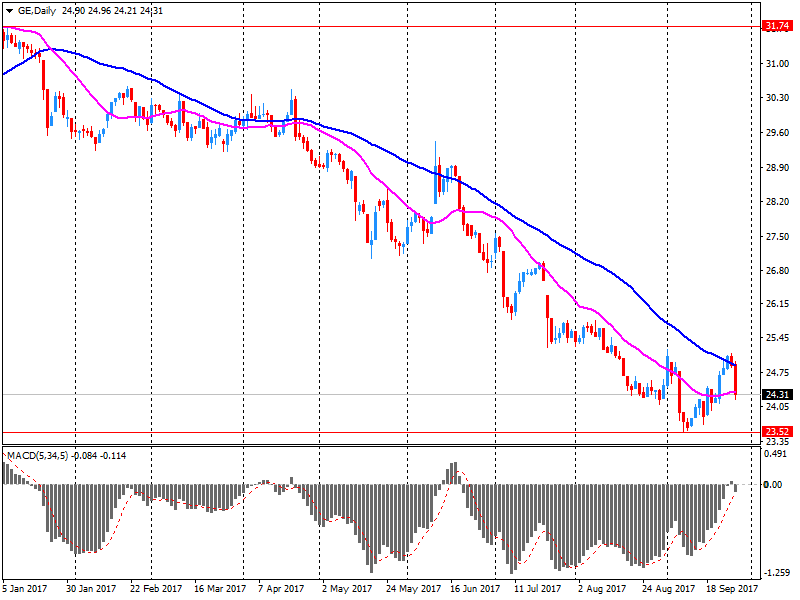The height and width of the screenshot is (600, 800).
Task: Click the 30.30 price axis label
Action: (777, 97)
